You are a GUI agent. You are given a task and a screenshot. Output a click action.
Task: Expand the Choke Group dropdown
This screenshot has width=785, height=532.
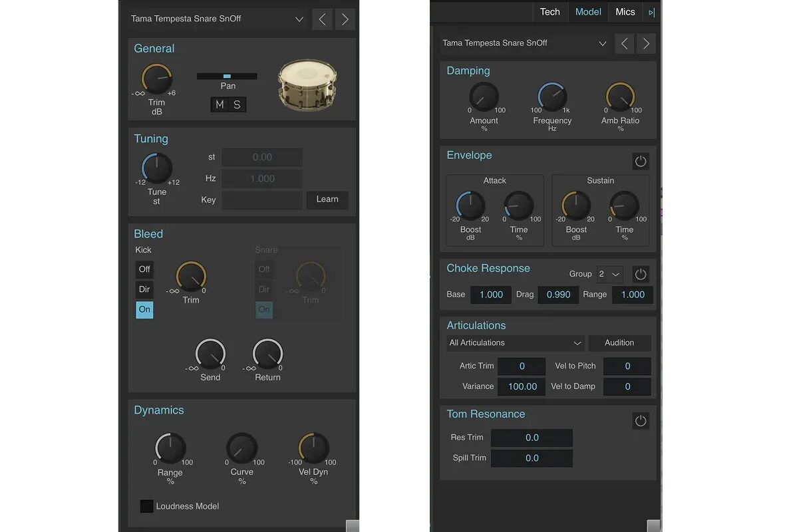tap(609, 274)
